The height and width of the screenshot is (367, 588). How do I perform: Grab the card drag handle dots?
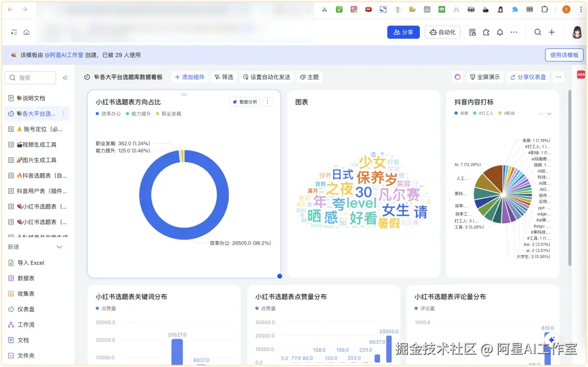(x=184, y=94)
